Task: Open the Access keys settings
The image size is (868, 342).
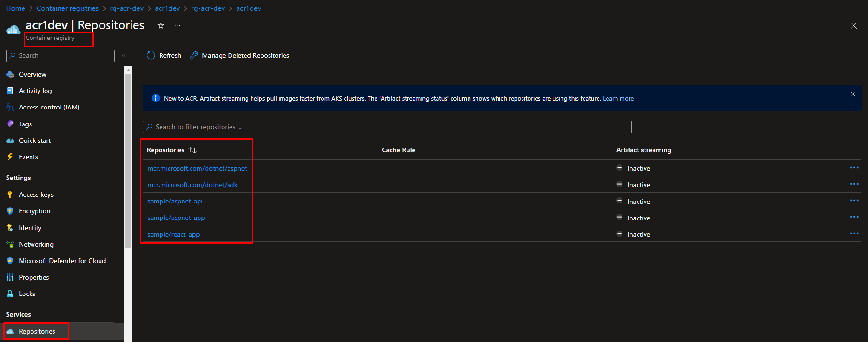Action: tap(36, 194)
